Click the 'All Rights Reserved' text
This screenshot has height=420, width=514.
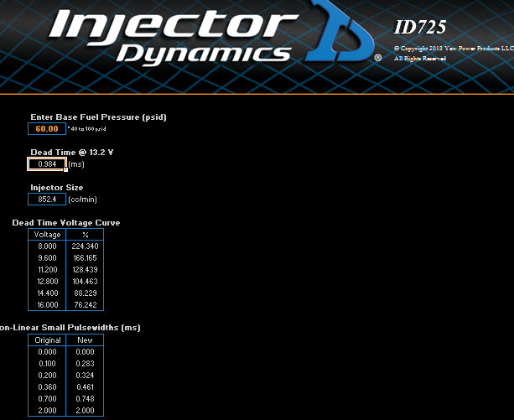click(420, 59)
